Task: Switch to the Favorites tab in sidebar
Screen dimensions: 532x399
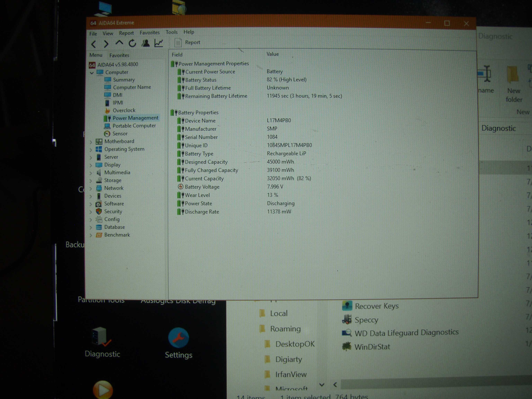Action: [x=119, y=55]
